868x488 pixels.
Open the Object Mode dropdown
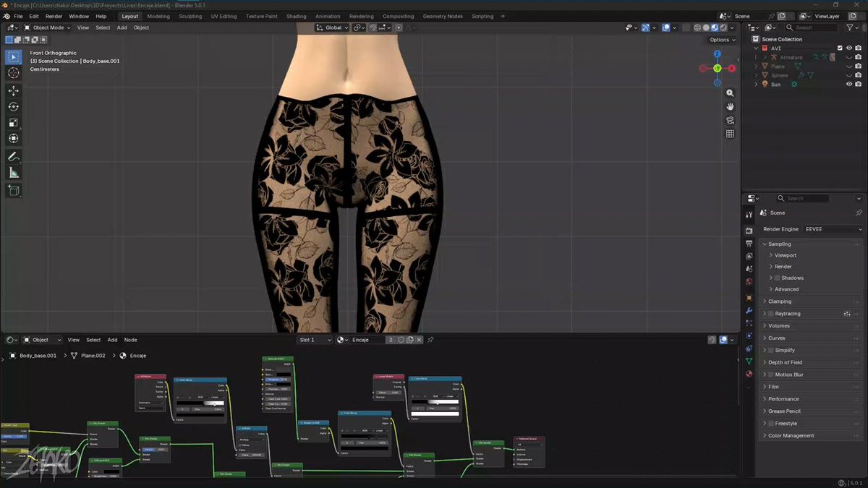tap(46, 27)
